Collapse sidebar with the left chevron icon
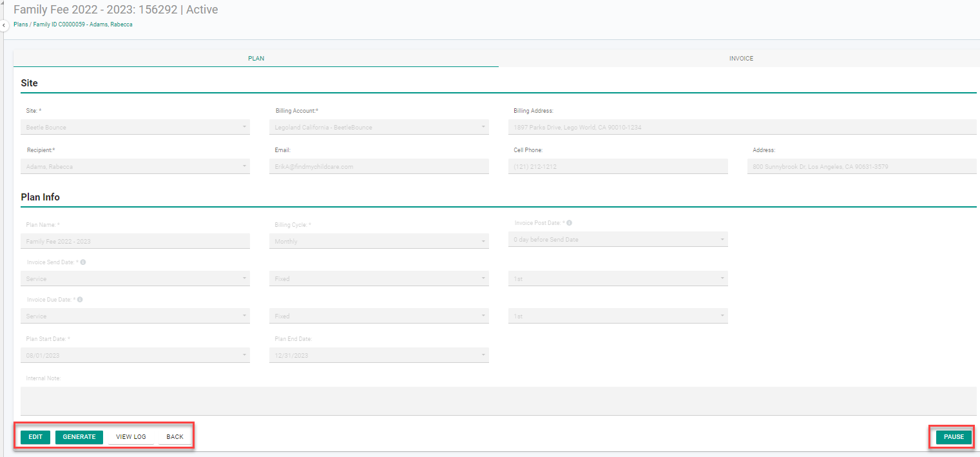Screen dimensions: 980x457 [x=3, y=25]
